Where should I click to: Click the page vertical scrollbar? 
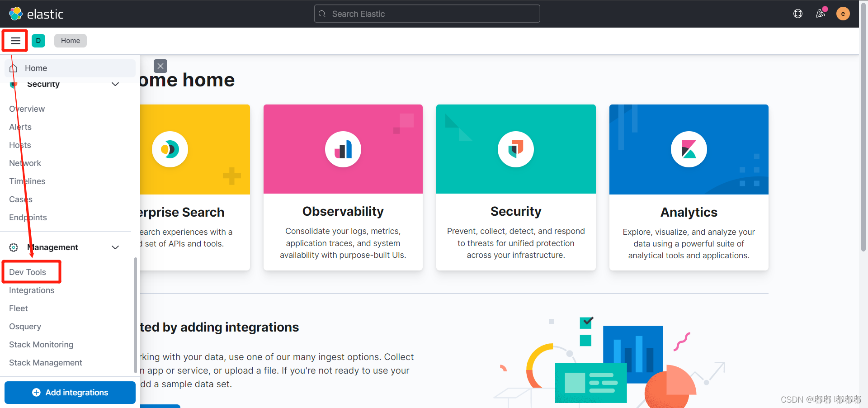coord(863,127)
